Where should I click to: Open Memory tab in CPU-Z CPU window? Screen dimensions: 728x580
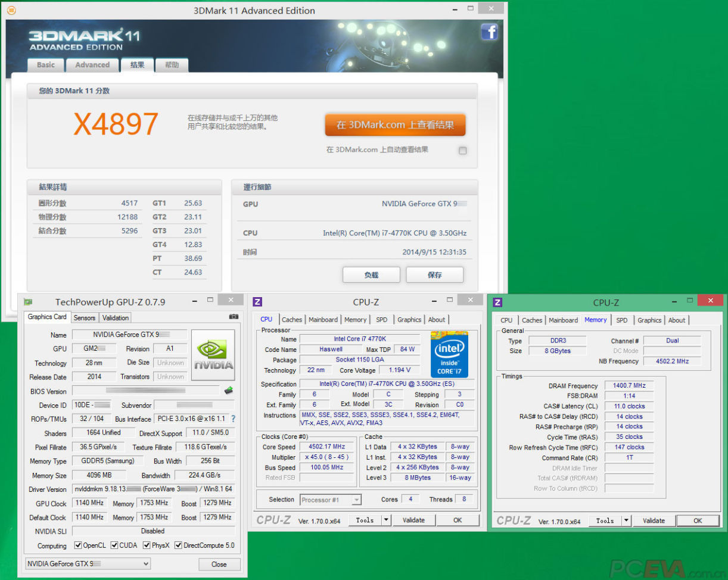point(356,320)
